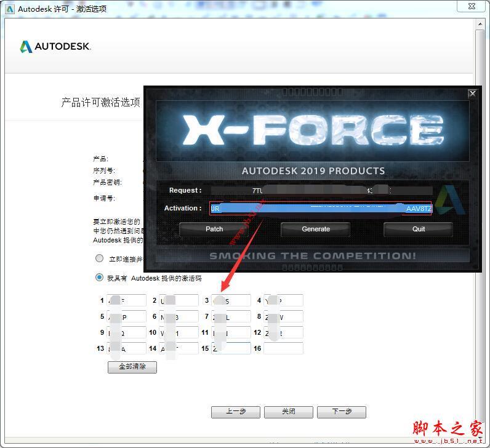Click activation code box number 10
The height and width of the screenshot is (448, 490).
[x=179, y=332]
